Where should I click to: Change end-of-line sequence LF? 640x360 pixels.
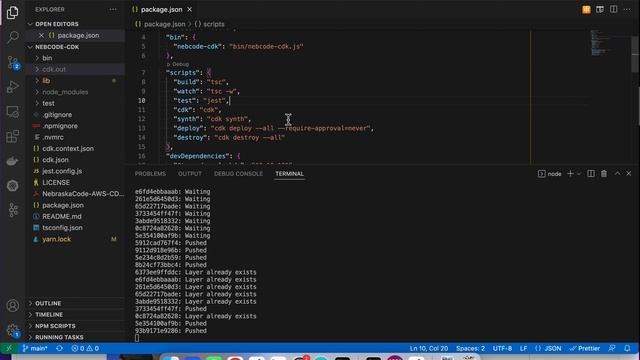pos(523,348)
